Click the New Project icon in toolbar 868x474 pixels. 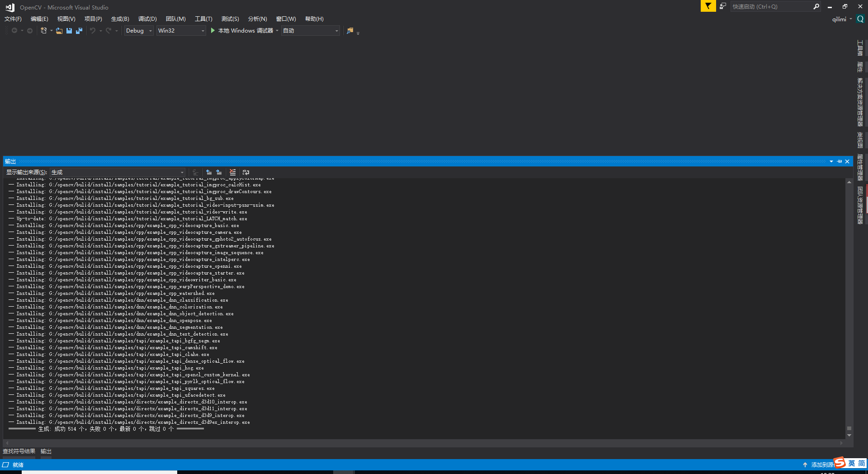pos(43,30)
